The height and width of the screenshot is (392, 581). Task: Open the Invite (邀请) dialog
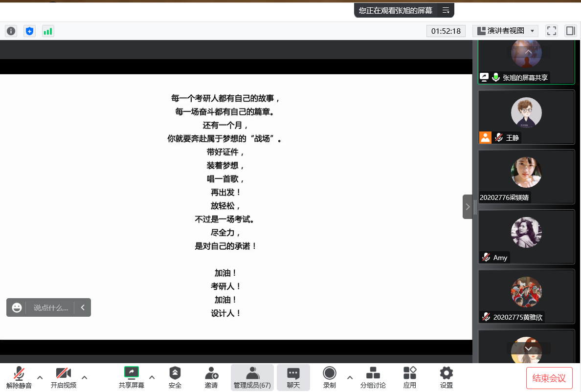pyautogui.click(x=211, y=377)
